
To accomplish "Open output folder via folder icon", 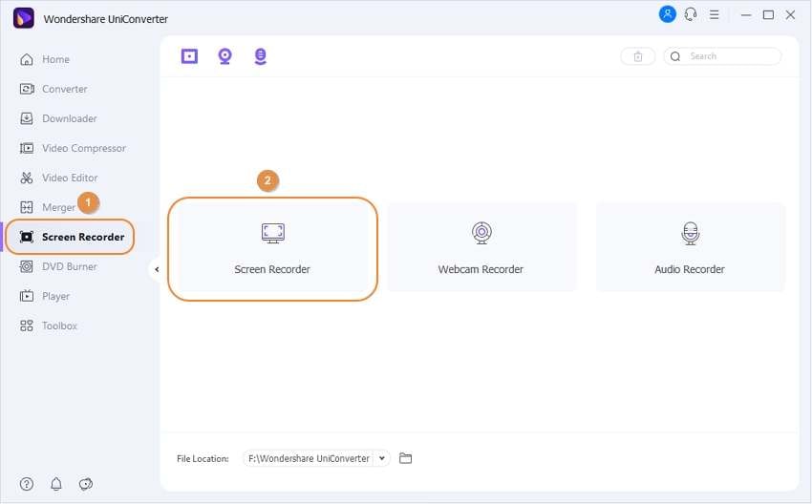I will 405,458.
